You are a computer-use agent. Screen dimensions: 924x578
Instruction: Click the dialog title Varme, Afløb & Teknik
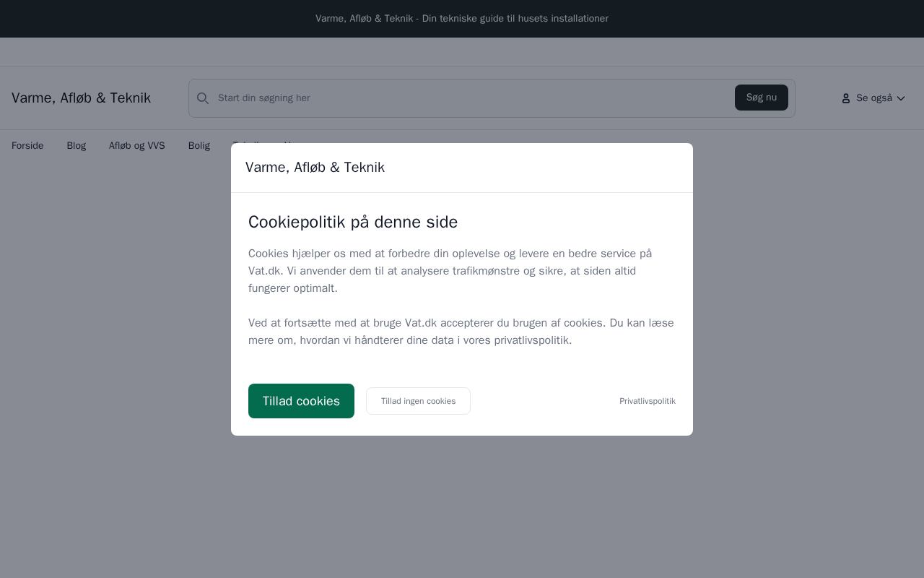315,168
